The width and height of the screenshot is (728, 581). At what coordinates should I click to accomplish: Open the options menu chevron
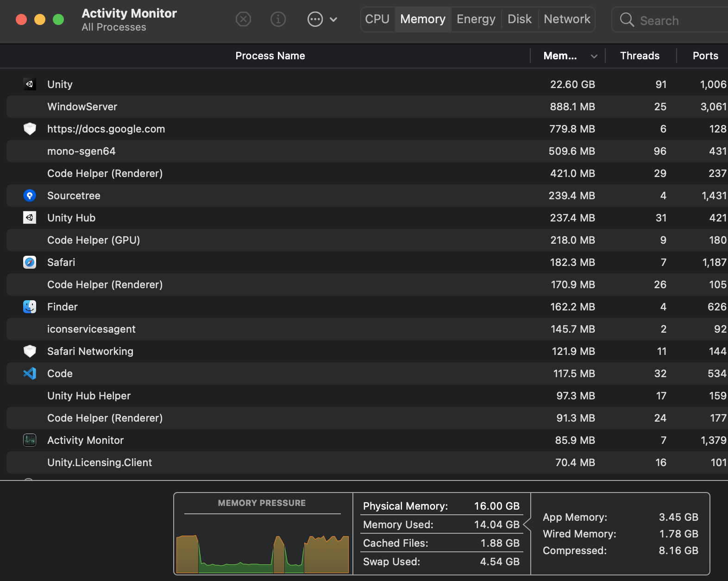333,19
